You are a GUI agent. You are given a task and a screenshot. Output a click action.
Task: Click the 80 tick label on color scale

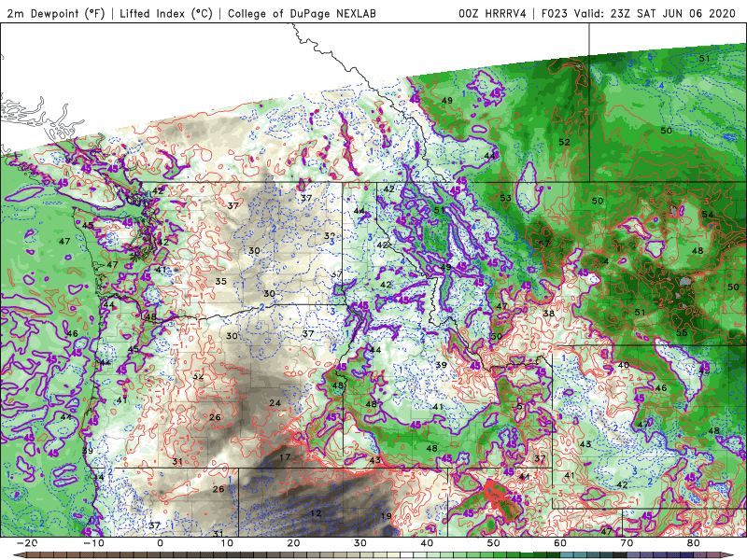[694, 543]
